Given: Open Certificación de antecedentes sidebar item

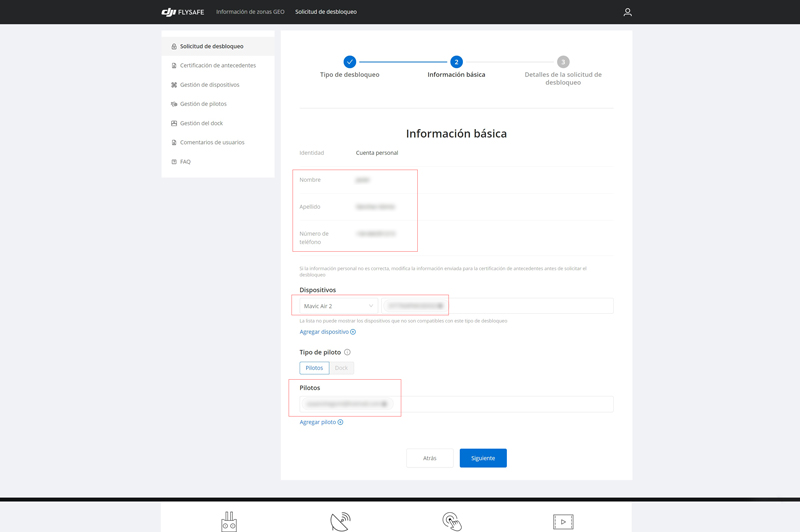Looking at the screenshot, I should coord(217,66).
